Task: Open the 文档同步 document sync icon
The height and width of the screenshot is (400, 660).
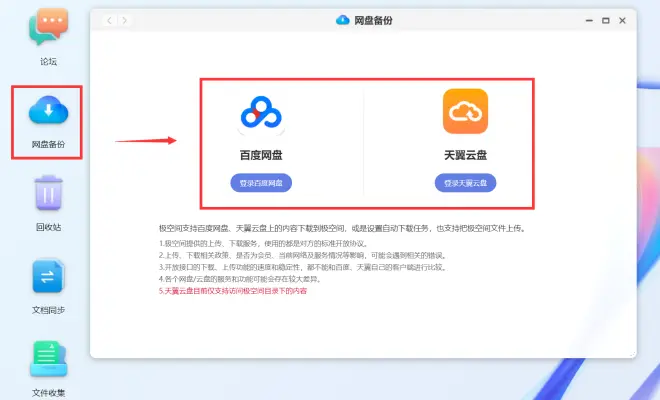Action: point(48,276)
